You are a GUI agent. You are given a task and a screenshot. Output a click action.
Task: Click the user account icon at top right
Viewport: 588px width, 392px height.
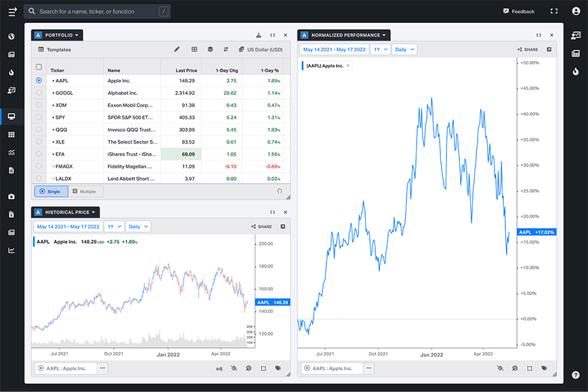575,11
